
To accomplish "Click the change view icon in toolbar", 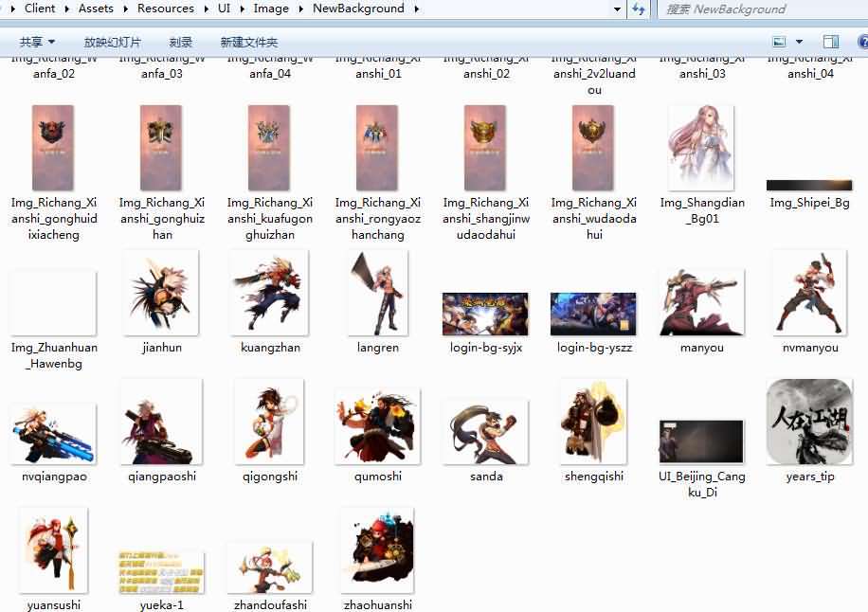I will pyautogui.click(x=779, y=42).
